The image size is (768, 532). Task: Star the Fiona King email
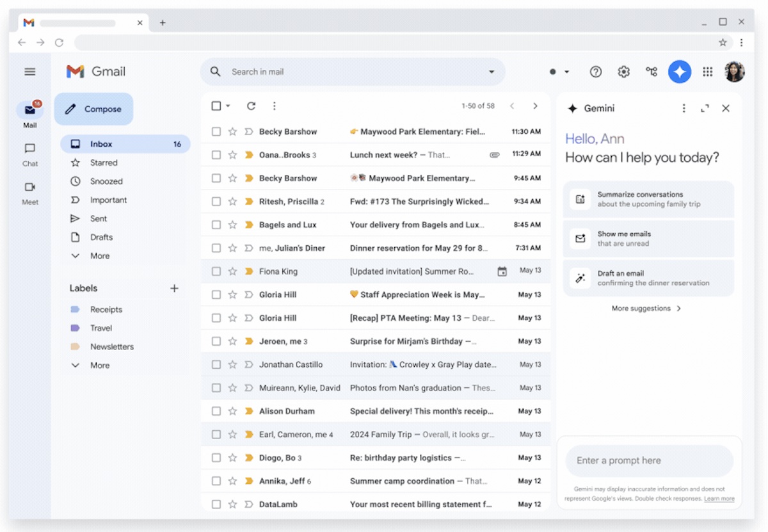click(x=233, y=271)
